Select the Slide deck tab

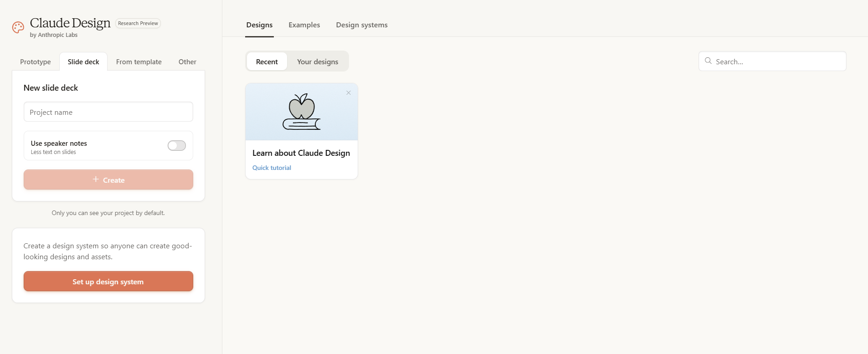[x=83, y=62]
